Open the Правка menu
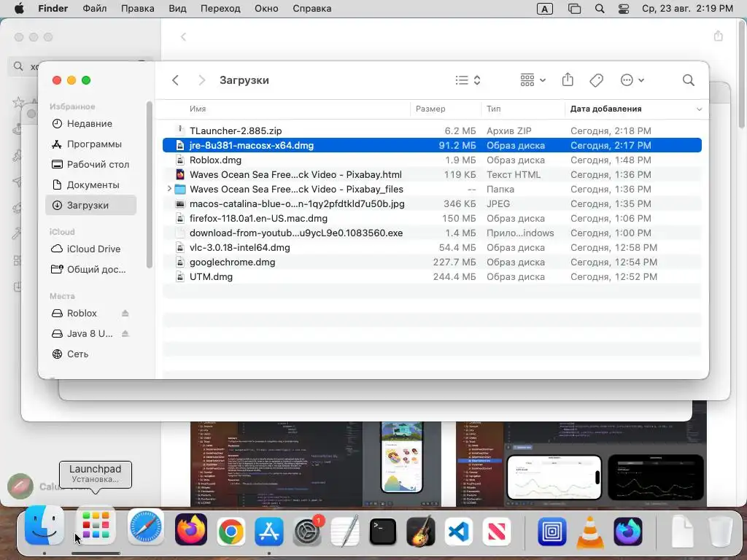Viewport: 747px width, 560px height. [137, 9]
